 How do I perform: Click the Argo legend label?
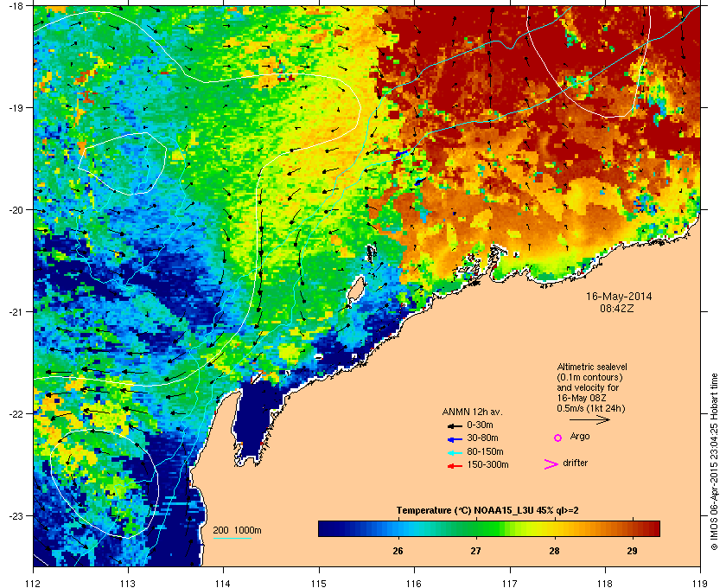tap(580, 437)
